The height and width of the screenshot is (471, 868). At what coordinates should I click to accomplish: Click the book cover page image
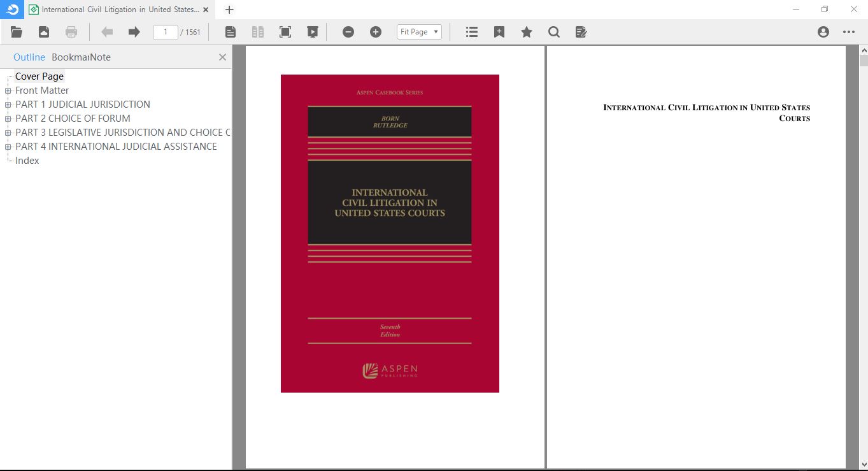pos(390,233)
